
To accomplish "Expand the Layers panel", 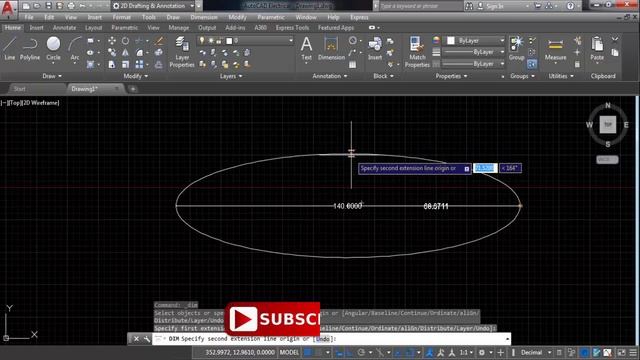I will point(231,76).
